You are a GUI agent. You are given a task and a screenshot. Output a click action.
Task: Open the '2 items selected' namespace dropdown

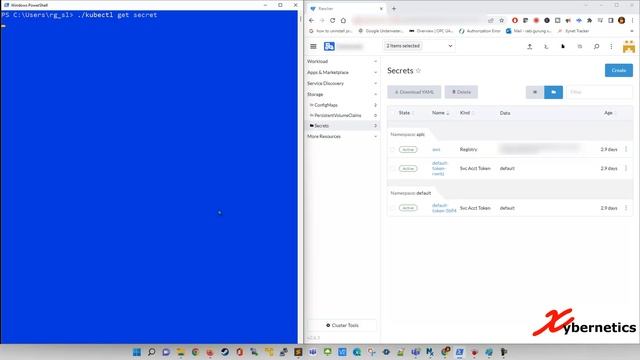point(419,46)
